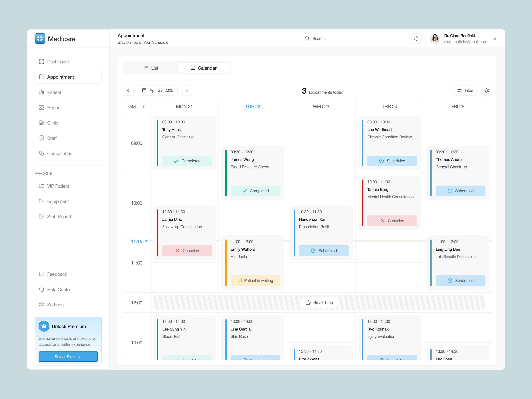The image size is (532, 399).
Task: Open the Clinic page in sidebar
Action: (x=52, y=123)
